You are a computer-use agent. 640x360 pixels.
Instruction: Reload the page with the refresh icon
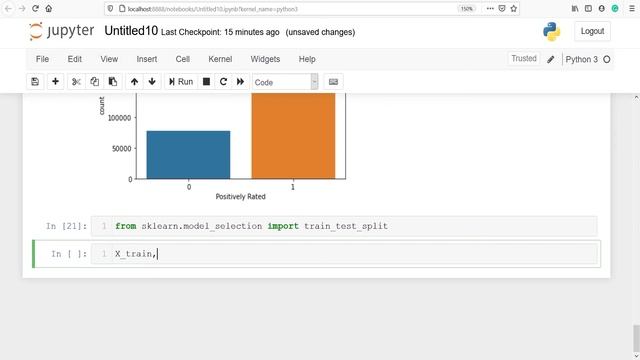pos(36,9)
